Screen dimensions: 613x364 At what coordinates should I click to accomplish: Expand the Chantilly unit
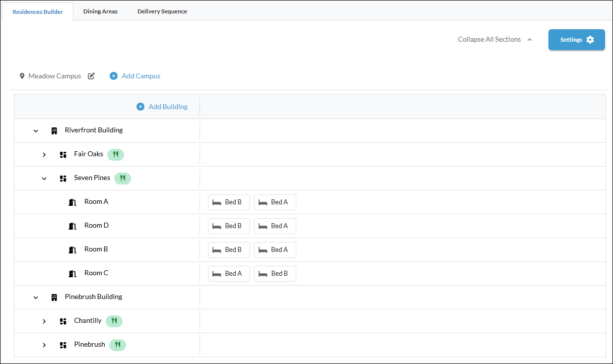44,321
